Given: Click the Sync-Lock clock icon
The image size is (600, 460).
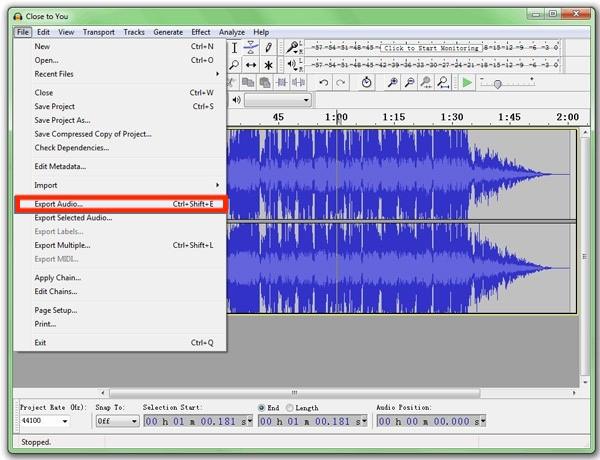Looking at the screenshot, I should [x=366, y=82].
